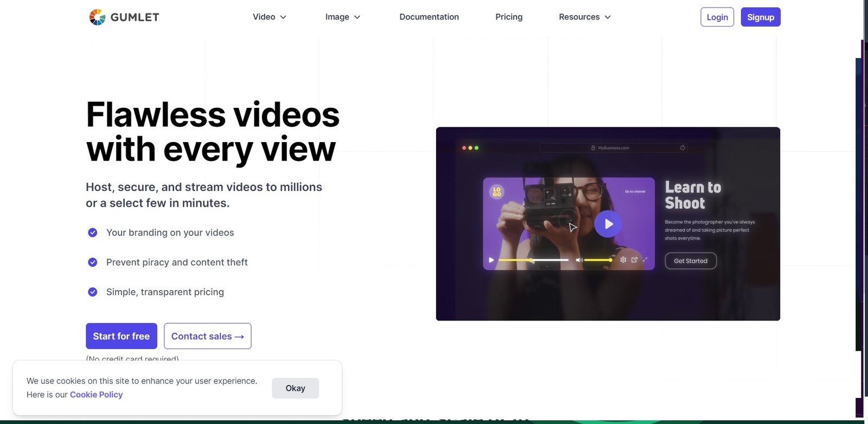Screen dimensions: 868x424
Task: Click the "Flawless videos with every view" heading
Action: coord(213,132)
